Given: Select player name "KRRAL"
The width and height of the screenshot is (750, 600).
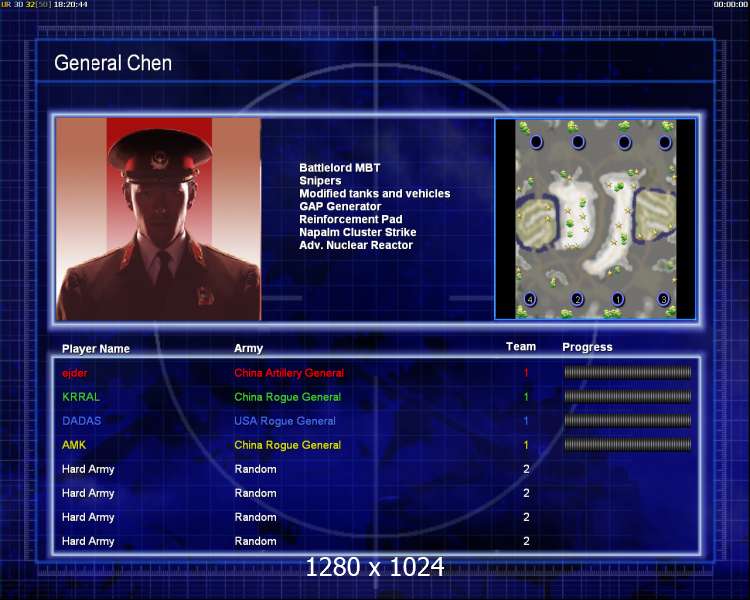Looking at the screenshot, I should (81, 397).
